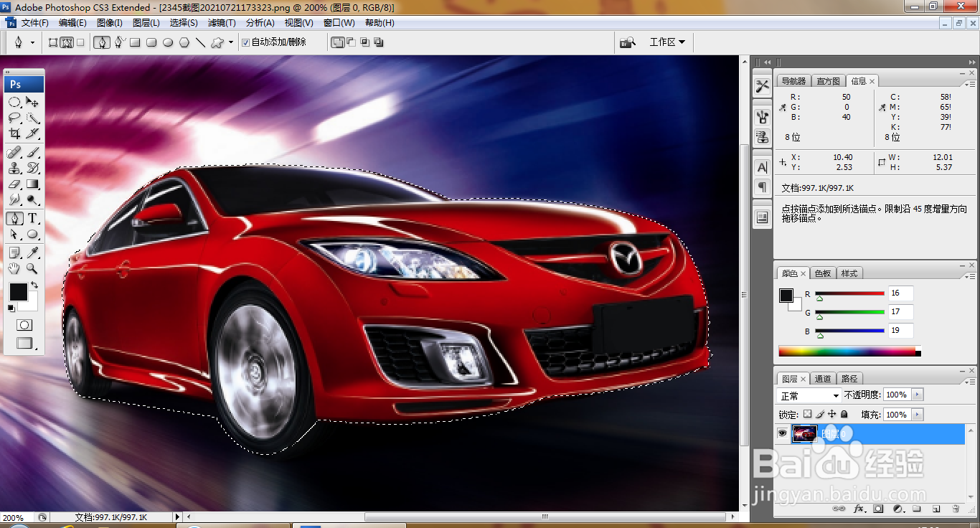Toggle Lock transparent pixels for layer
This screenshot has width=980, height=528.
tap(807, 415)
